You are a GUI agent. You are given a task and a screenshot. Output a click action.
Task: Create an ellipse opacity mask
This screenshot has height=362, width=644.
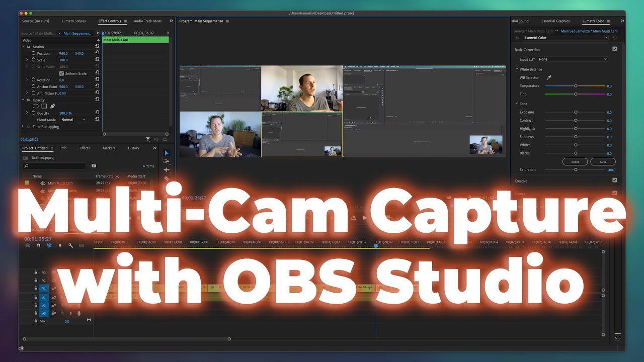click(x=36, y=106)
